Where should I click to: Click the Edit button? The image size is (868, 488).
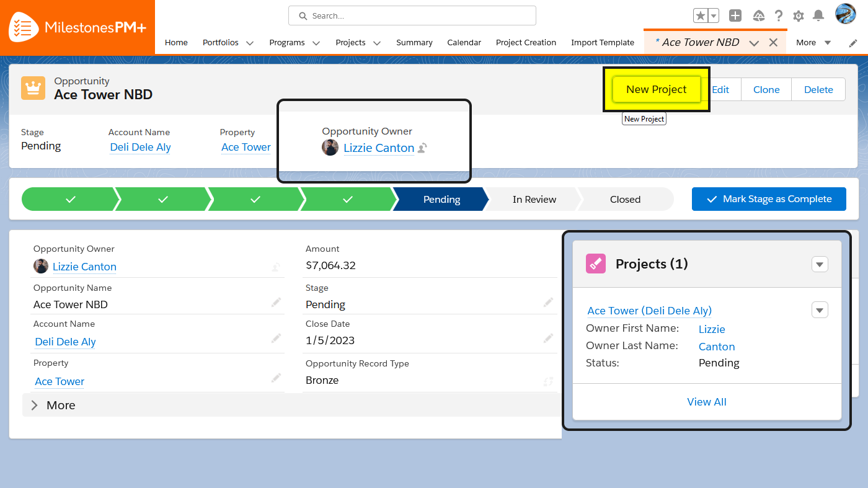point(720,89)
